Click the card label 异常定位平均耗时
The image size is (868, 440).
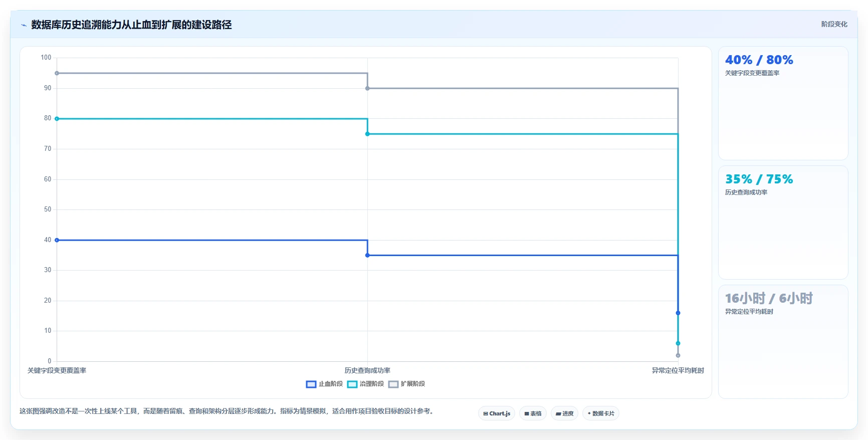(x=749, y=312)
